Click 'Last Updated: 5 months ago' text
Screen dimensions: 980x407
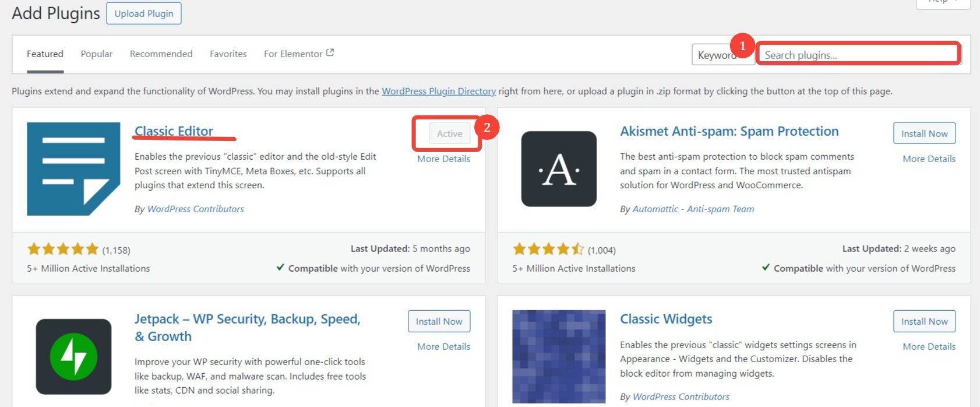410,248
